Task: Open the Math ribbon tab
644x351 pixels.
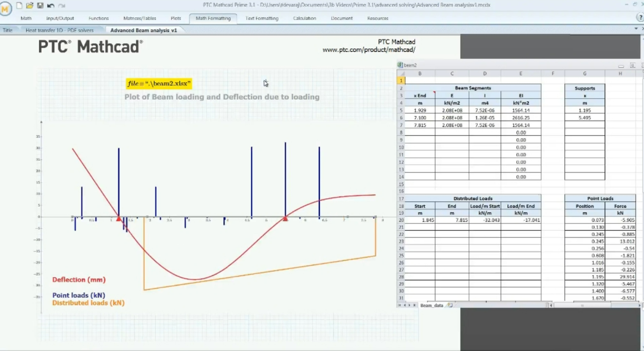Action: pos(26,18)
